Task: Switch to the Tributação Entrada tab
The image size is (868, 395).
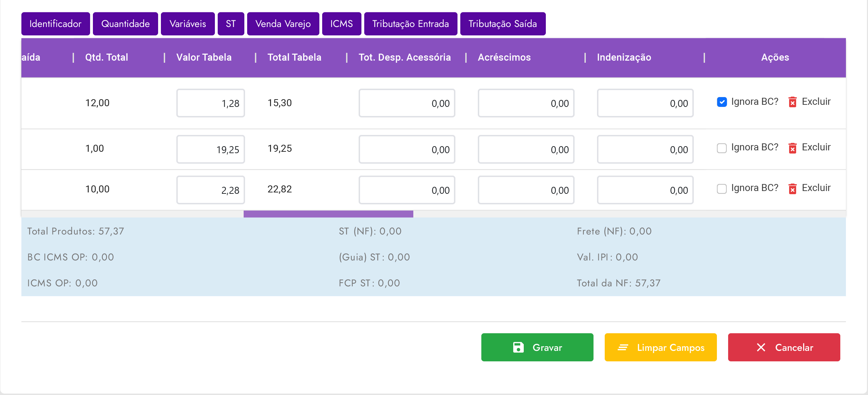Action: coord(411,24)
